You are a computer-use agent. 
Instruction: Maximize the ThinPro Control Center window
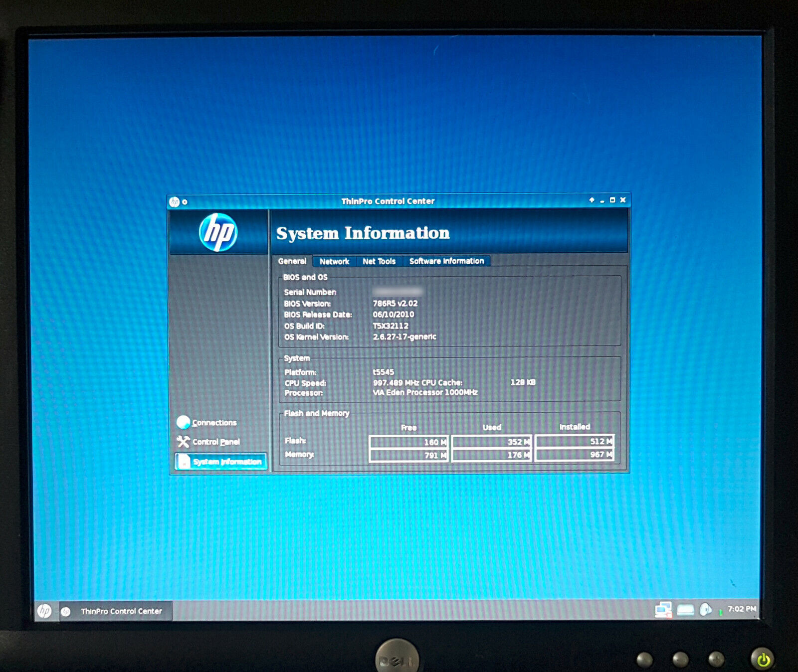pos(612,200)
